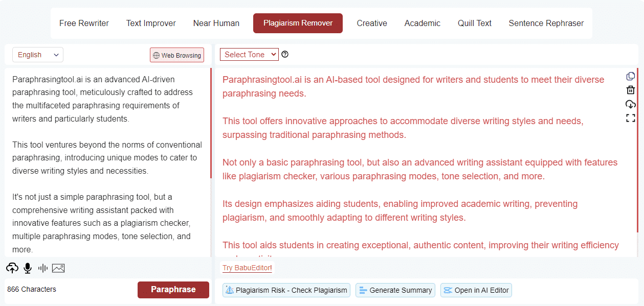Open the Select Tone dropdown

click(249, 55)
